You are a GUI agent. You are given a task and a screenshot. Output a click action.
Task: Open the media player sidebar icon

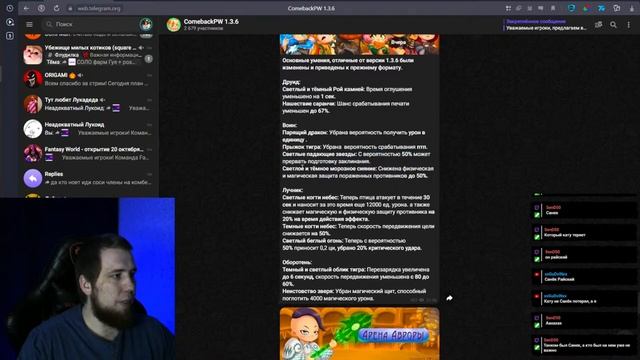[10, 22]
